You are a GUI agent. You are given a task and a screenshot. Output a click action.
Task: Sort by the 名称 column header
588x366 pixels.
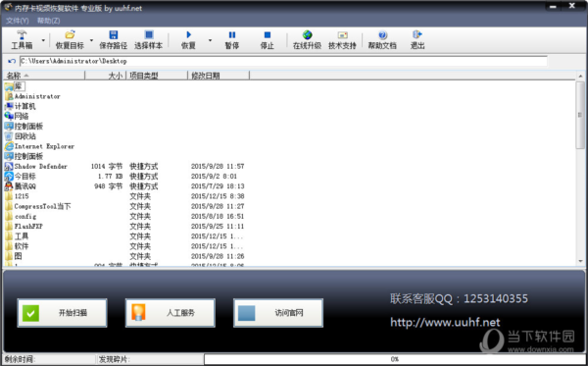[x=44, y=76]
